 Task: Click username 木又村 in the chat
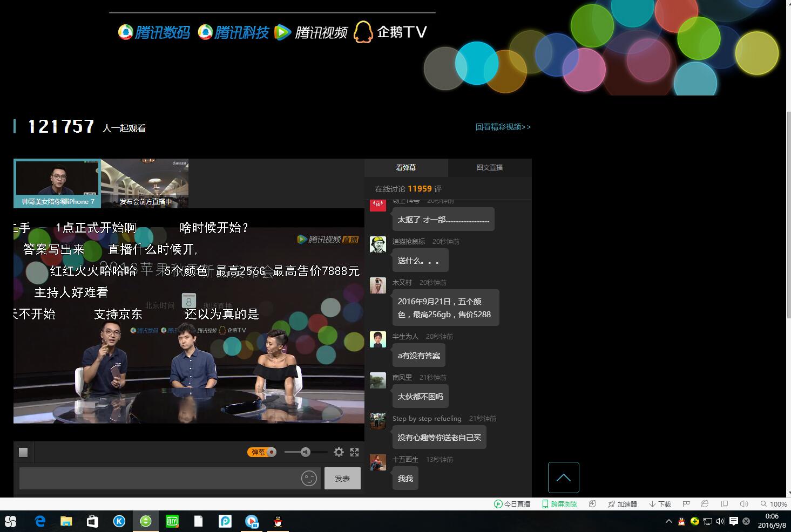click(x=402, y=283)
